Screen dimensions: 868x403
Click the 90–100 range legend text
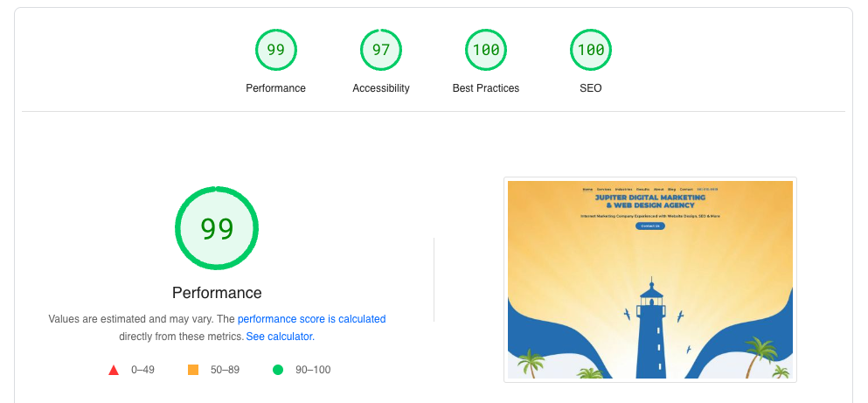pyautogui.click(x=313, y=370)
